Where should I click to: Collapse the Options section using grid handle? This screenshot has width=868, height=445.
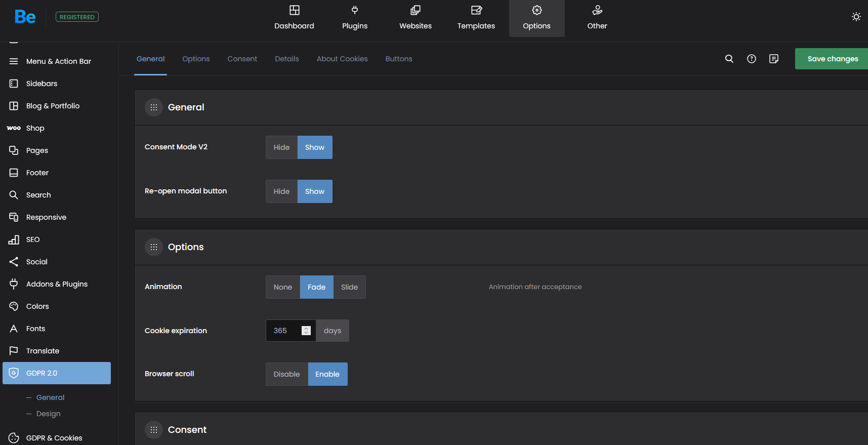(154, 247)
